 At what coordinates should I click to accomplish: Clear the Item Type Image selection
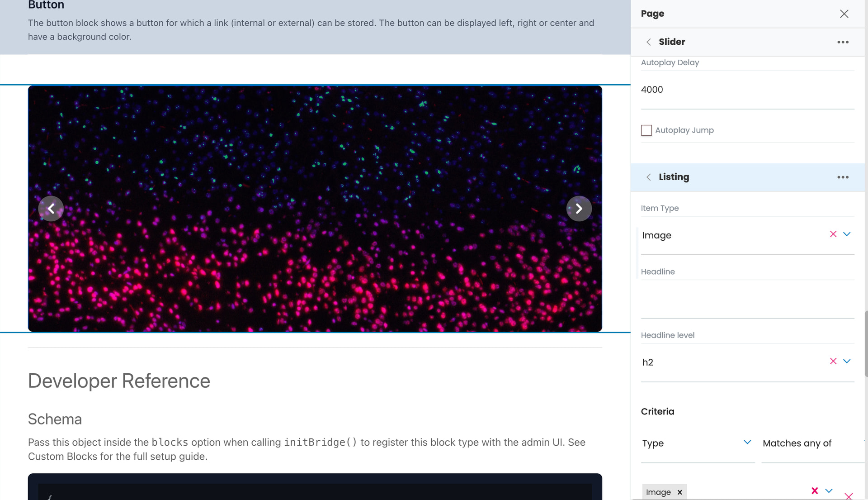click(833, 234)
